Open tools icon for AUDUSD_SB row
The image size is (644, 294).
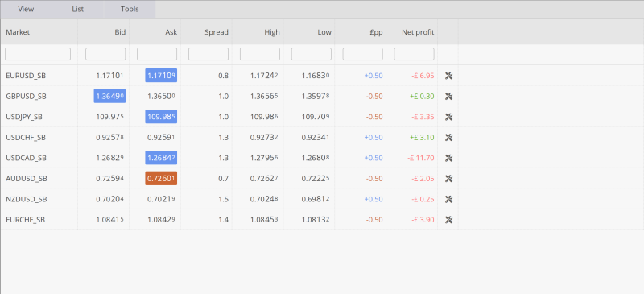pyautogui.click(x=448, y=179)
